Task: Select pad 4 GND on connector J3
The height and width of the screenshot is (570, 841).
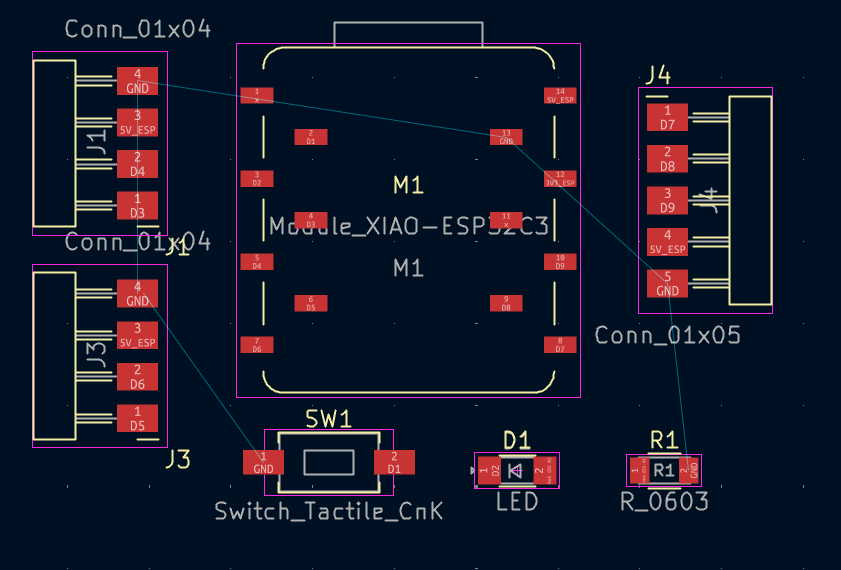Action: pos(137,294)
